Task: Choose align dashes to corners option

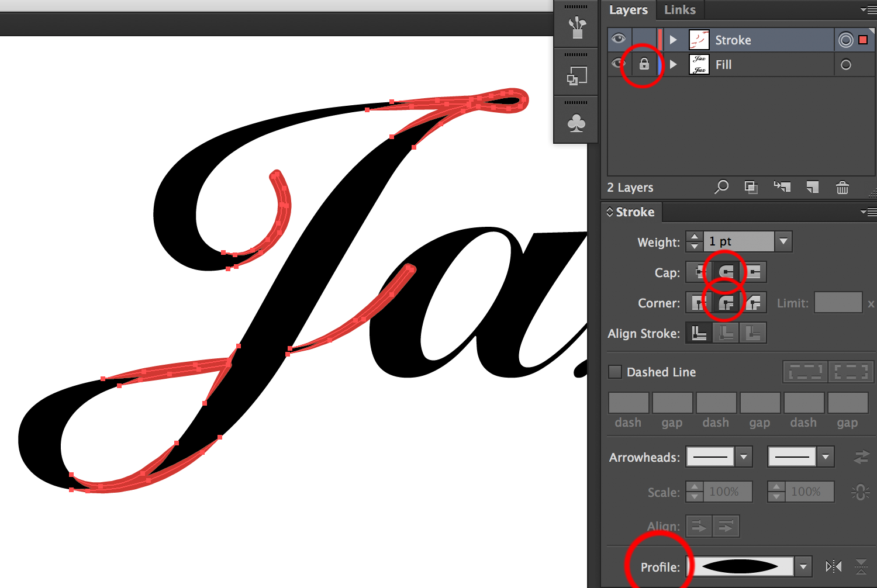Action: click(851, 372)
